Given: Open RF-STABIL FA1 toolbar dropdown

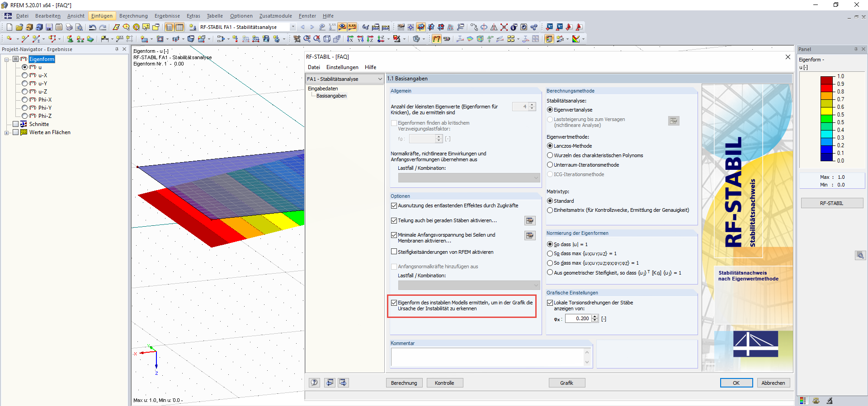Looking at the screenshot, I should tap(293, 27).
